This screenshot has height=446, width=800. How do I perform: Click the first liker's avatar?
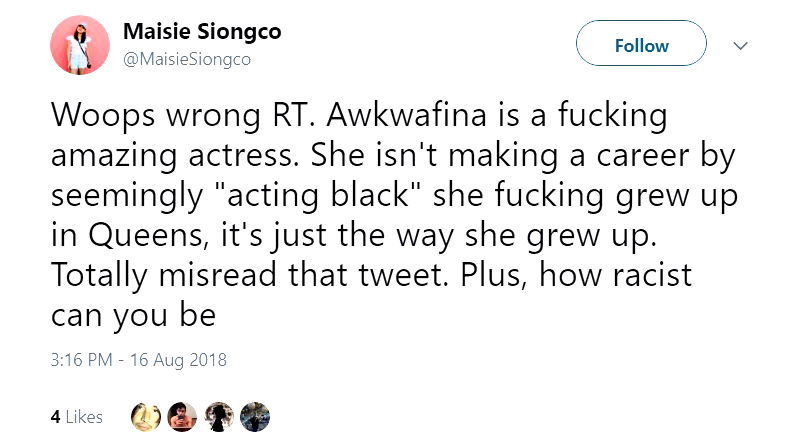click(146, 416)
